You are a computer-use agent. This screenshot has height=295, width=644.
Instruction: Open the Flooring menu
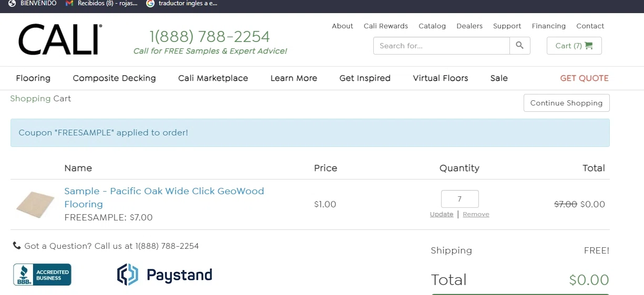pyautogui.click(x=33, y=78)
